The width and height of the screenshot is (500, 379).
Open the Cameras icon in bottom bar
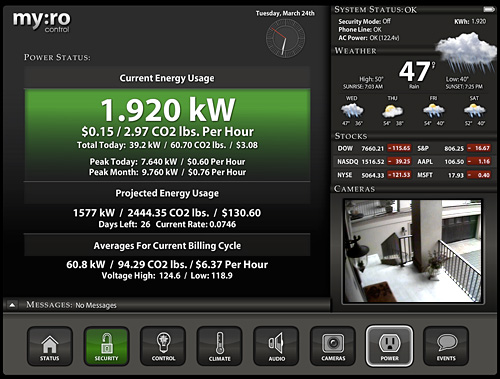click(x=333, y=346)
